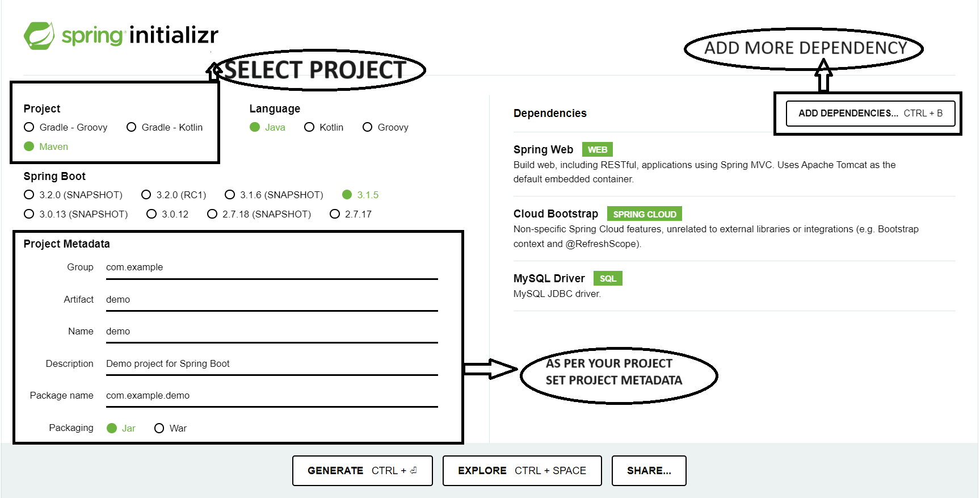Choose the Groovy language option
980x498 pixels.
[x=368, y=127]
